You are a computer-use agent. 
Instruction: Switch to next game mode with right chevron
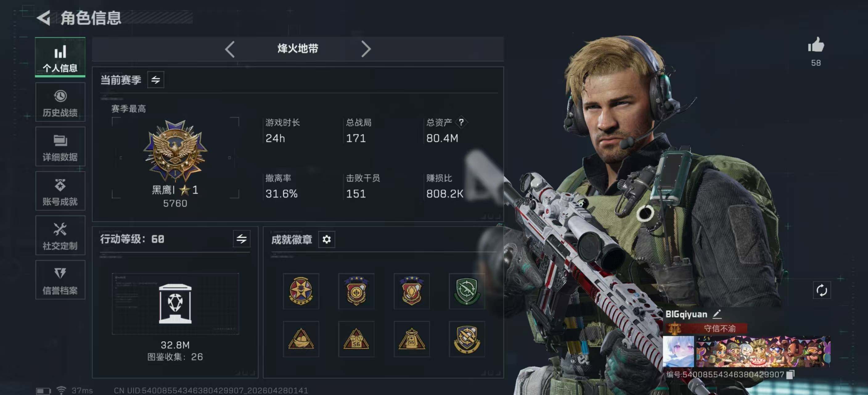[366, 49]
